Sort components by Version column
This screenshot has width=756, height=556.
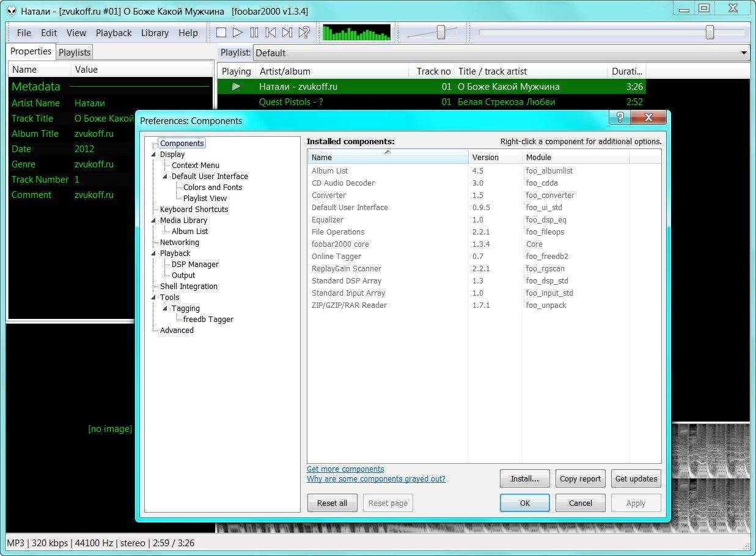coord(495,157)
